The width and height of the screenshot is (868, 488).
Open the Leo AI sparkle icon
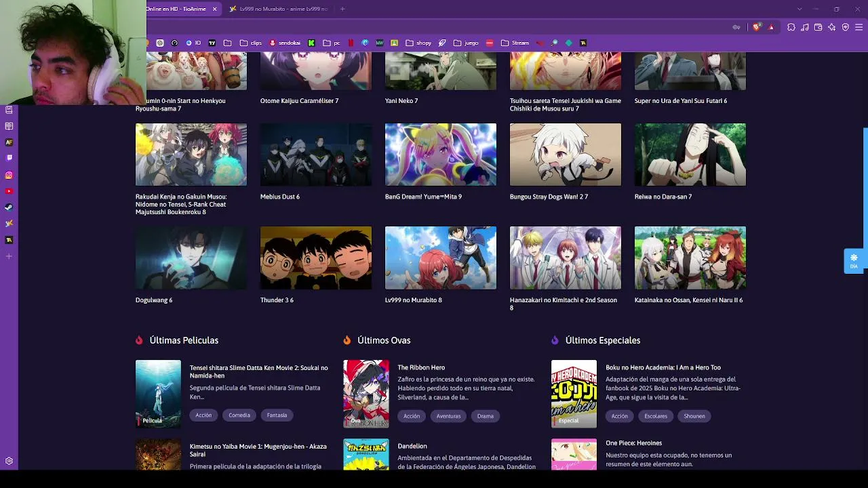point(831,27)
